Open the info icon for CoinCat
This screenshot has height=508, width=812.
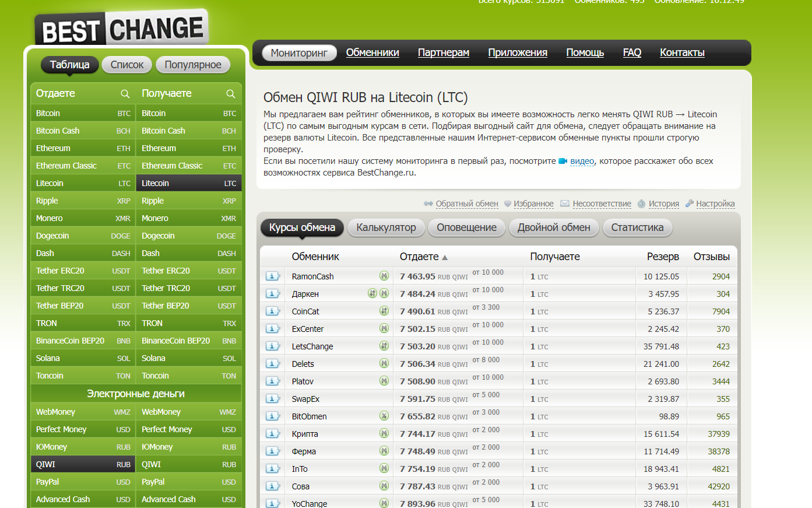(x=273, y=311)
